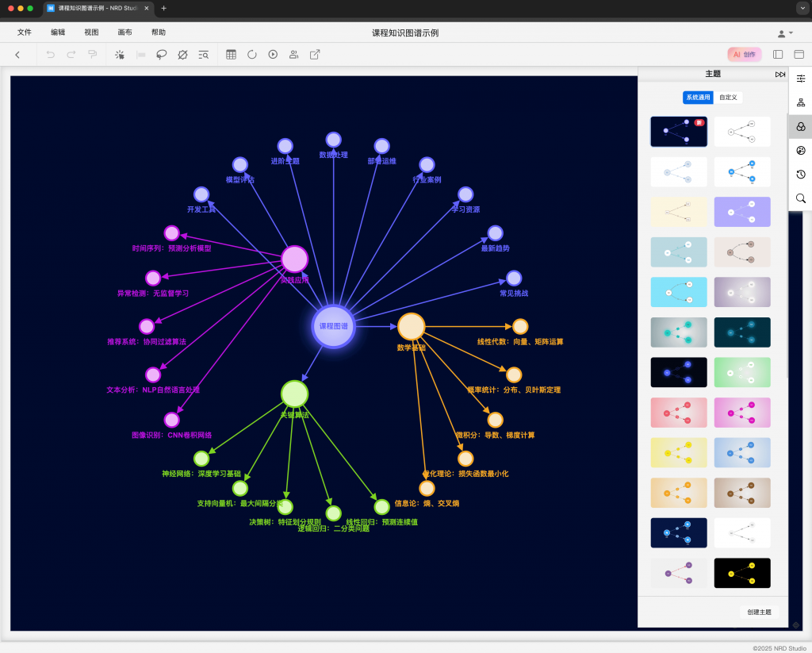The height and width of the screenshot is (653, 812).
Task: Open the layout hierarchy sidebar icon
Action: coord(800,102)
